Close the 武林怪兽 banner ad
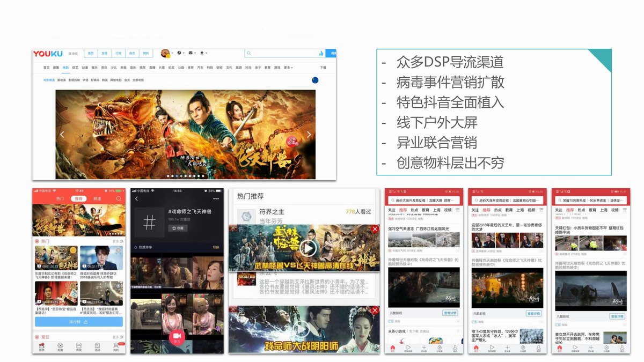The image size is (644, 362). point(375,230)
